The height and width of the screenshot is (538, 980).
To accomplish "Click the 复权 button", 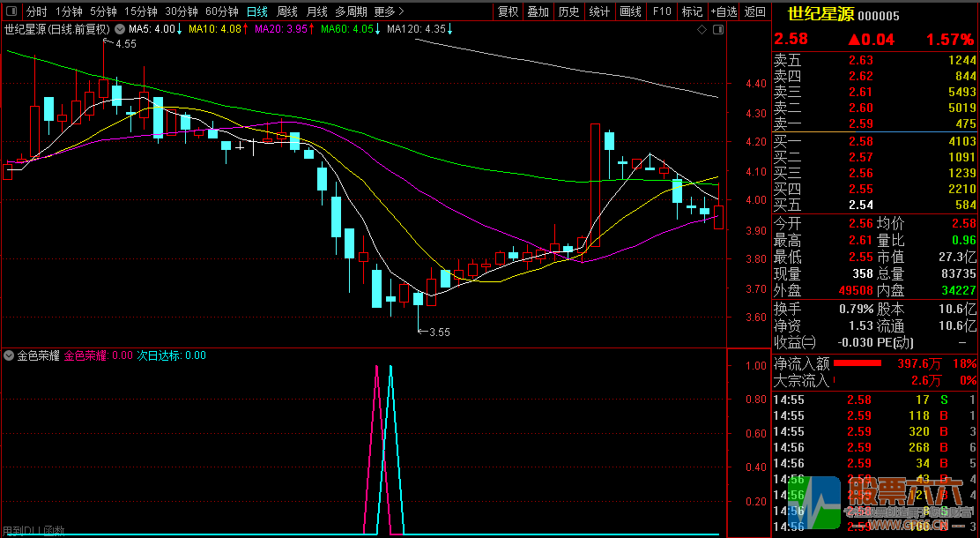I will coord(509,11).
